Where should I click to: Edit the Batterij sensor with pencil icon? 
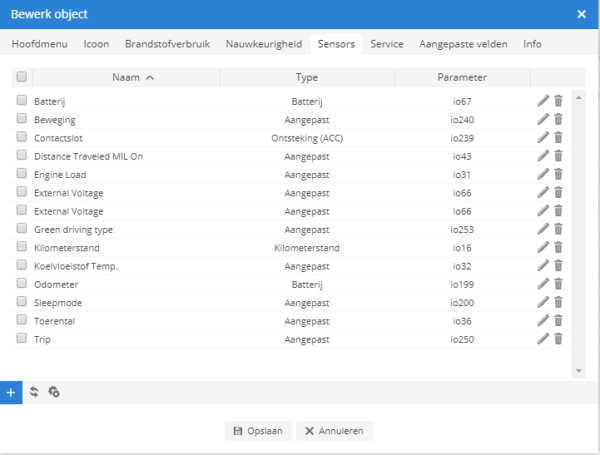click(x=543, y=101)
